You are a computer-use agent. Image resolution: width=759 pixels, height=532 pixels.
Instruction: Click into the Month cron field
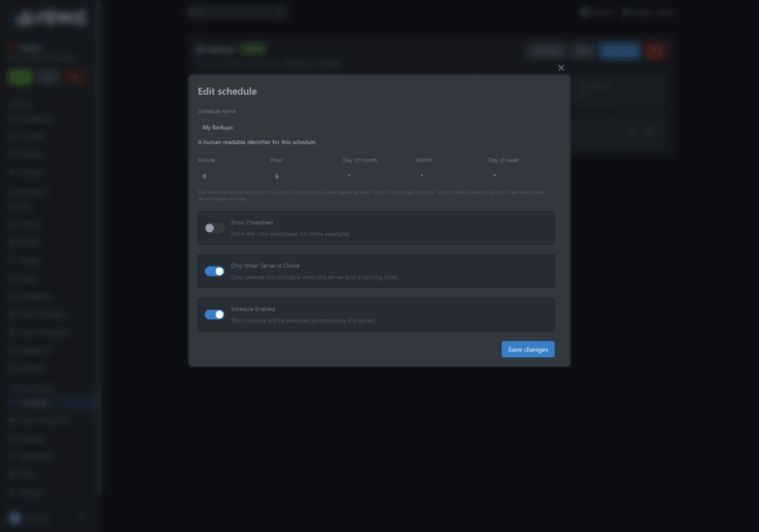point(448,176)
